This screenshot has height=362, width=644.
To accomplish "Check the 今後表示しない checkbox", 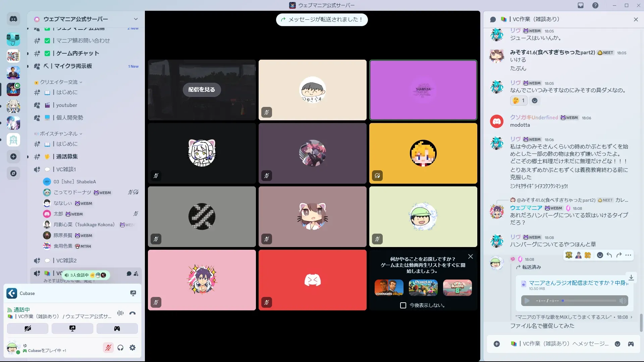I will click(x=403, y=305).
